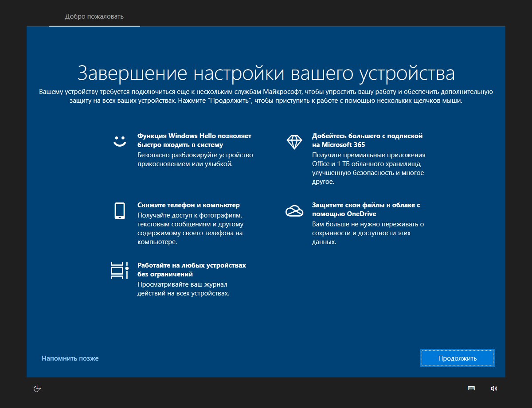The width and height of the screenshot is (532, 408).
Task: Click the Продолжить button
Action: [x=457, y=358]
